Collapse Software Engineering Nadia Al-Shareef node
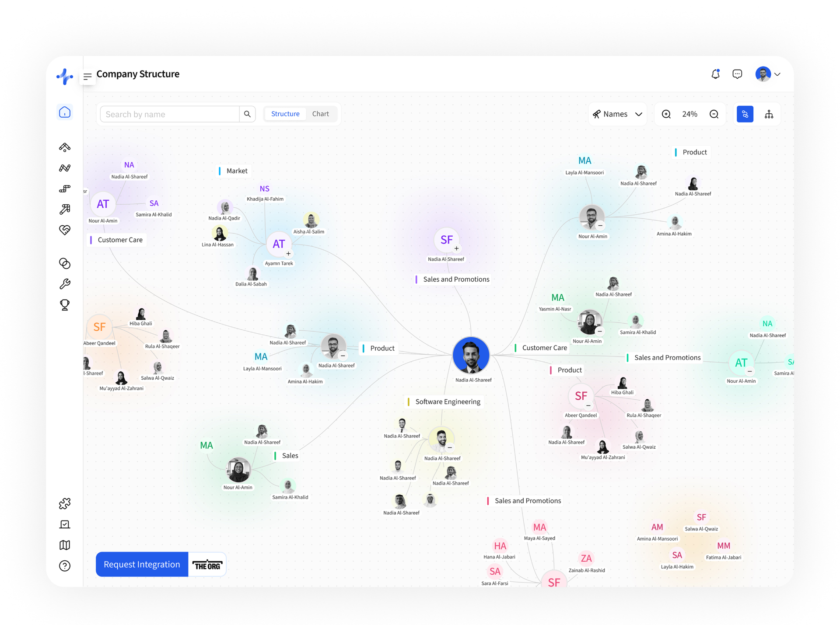840x625 pixels. (450, 447)
